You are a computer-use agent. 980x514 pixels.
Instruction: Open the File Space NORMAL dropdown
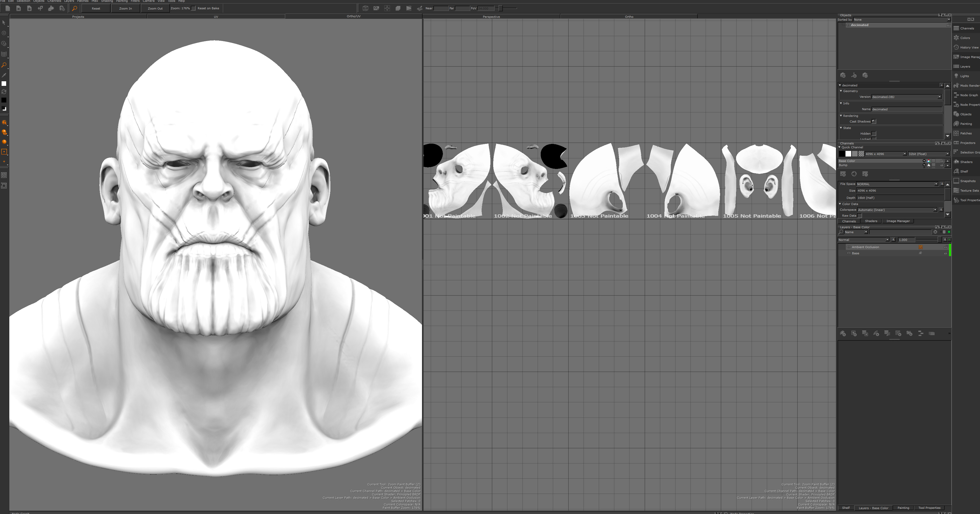(897, 184)
